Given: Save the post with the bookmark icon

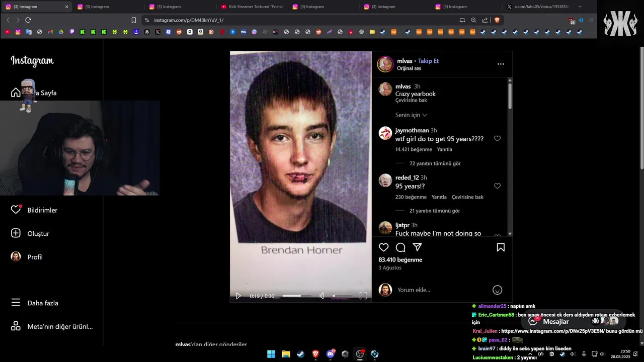Looking at the screenshot, I should pos(501,247).
